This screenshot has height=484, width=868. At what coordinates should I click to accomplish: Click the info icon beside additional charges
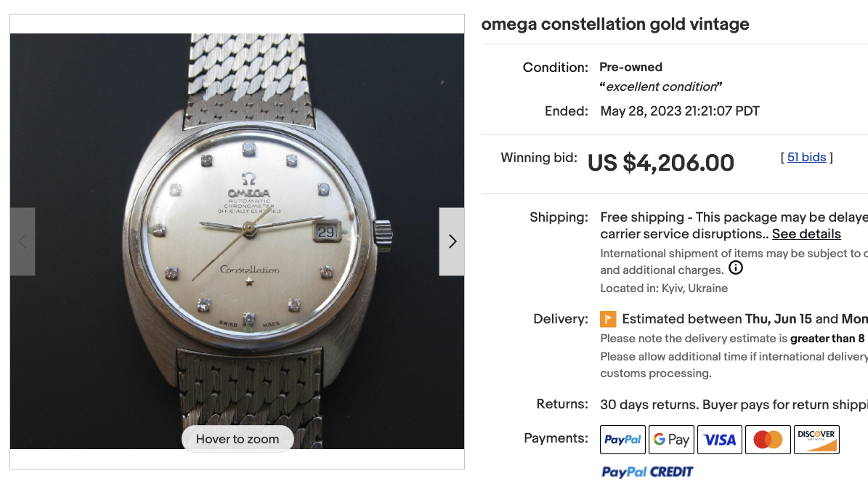(735, 268)
